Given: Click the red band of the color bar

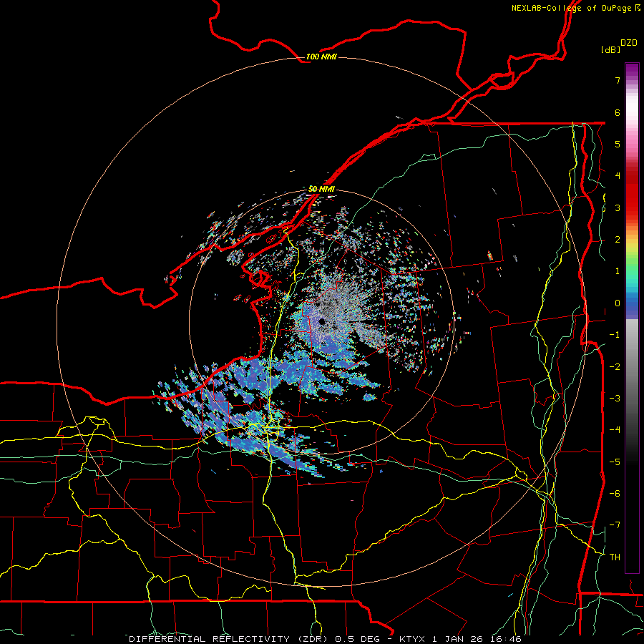Looking at the screenshot, I should coord(632,193).
